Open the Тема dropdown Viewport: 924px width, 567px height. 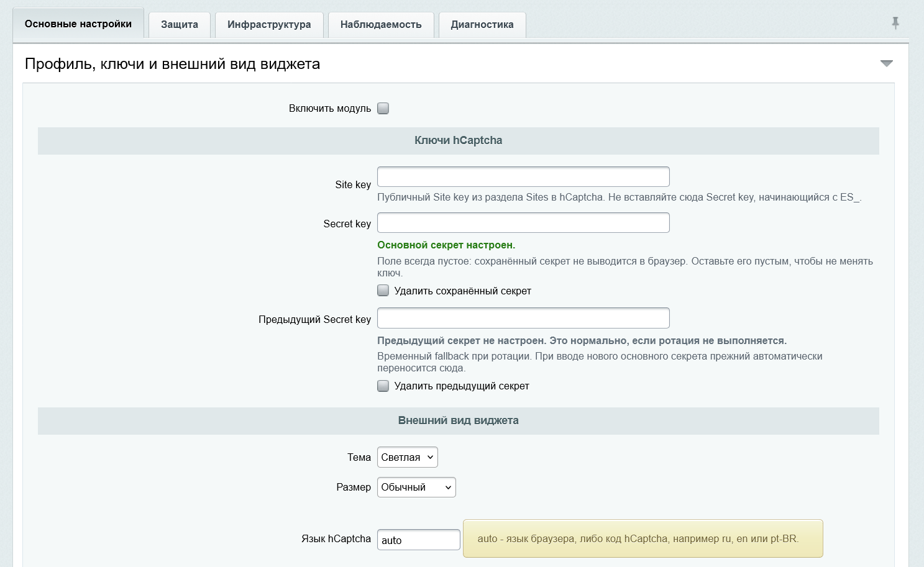tap(408, 457)
